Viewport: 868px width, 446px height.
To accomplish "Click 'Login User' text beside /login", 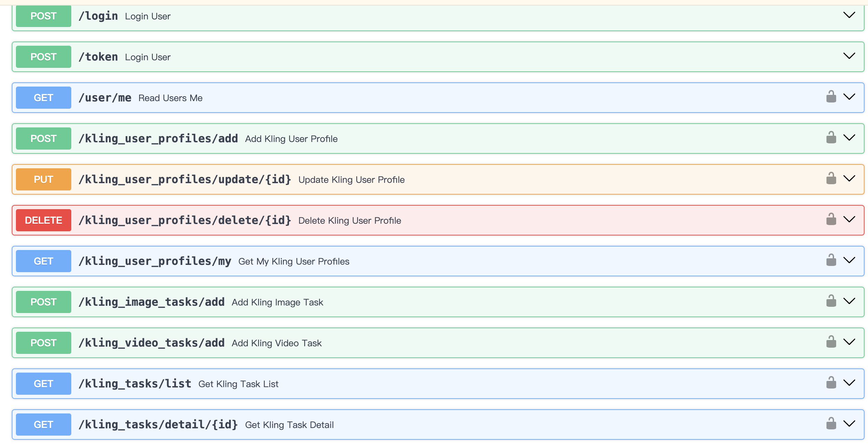I will click(148, 16).
